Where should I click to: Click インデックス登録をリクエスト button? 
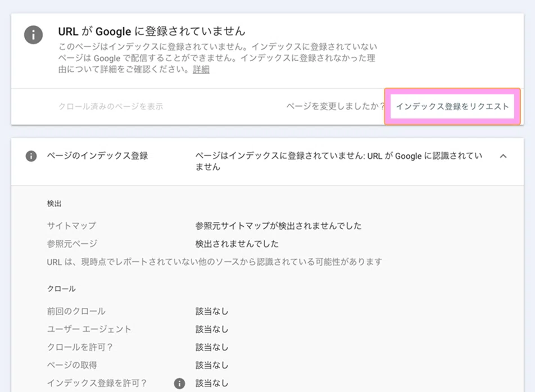[452, 106]
